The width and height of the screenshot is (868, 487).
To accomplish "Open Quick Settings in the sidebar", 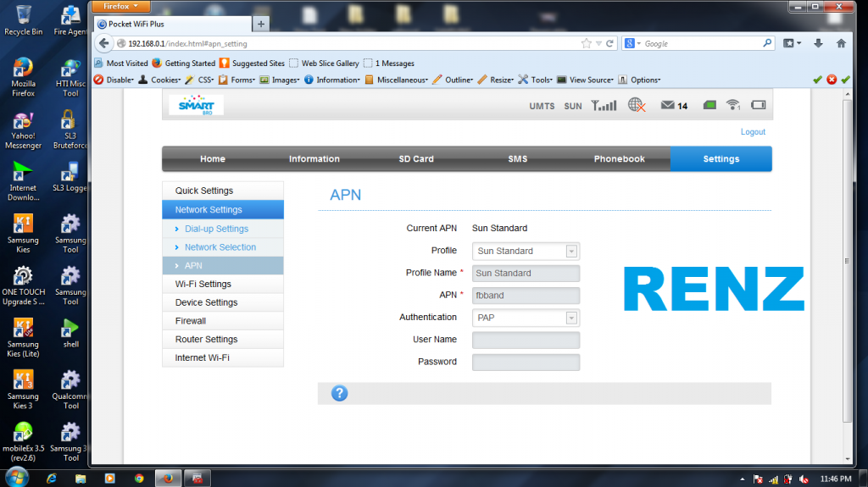I will pos(223,191).
